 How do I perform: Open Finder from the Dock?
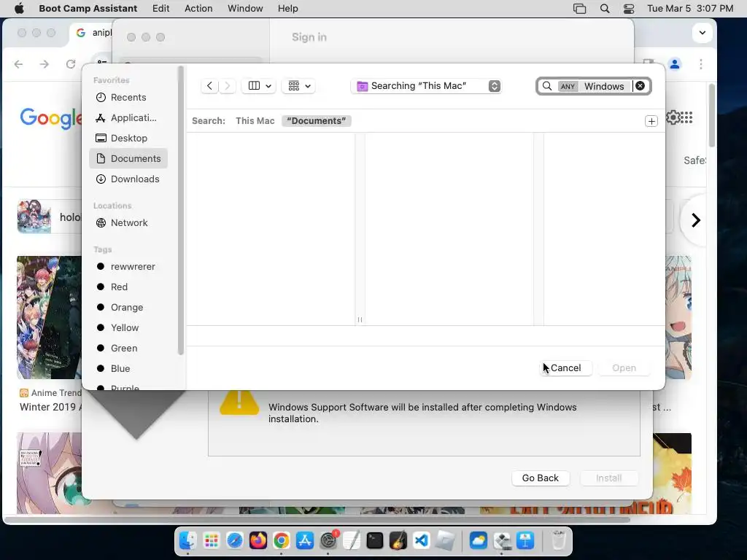pyautogui.click(x=188, y=541)
